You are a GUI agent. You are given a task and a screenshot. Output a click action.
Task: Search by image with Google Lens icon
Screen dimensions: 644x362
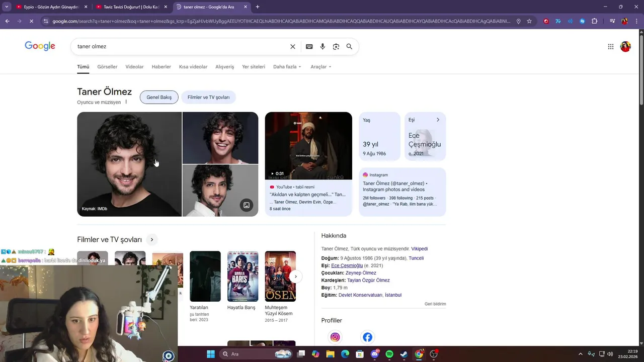[x=336, y=46]
